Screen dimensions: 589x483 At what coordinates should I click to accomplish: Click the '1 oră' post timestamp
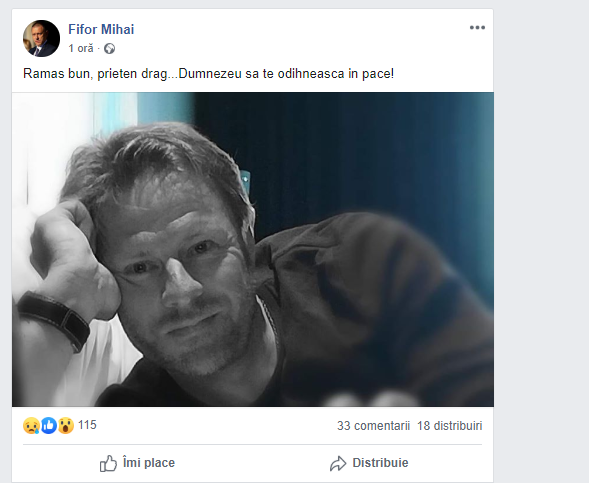click(x=81, y=48)
